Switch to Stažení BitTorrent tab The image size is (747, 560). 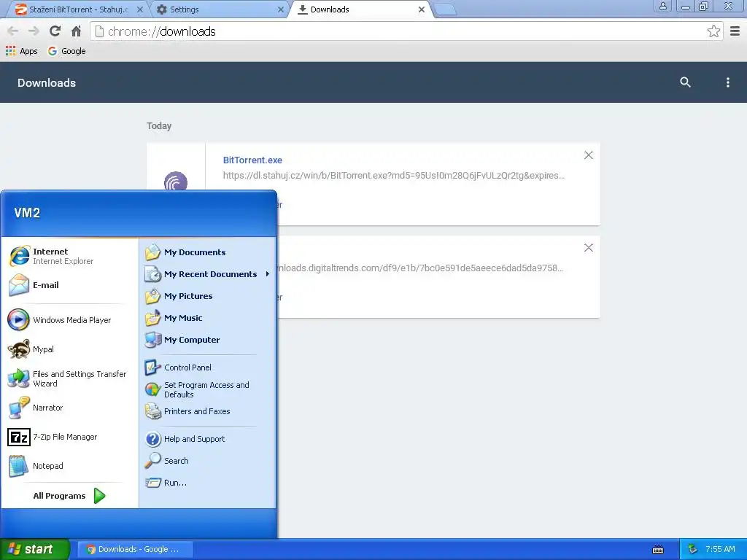(77, 9)
